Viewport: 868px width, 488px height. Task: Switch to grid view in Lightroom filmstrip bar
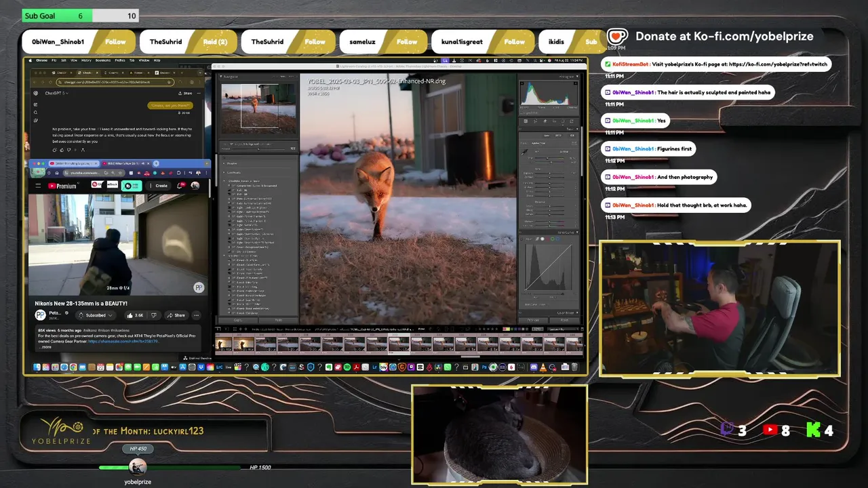[x=233, y=329]
